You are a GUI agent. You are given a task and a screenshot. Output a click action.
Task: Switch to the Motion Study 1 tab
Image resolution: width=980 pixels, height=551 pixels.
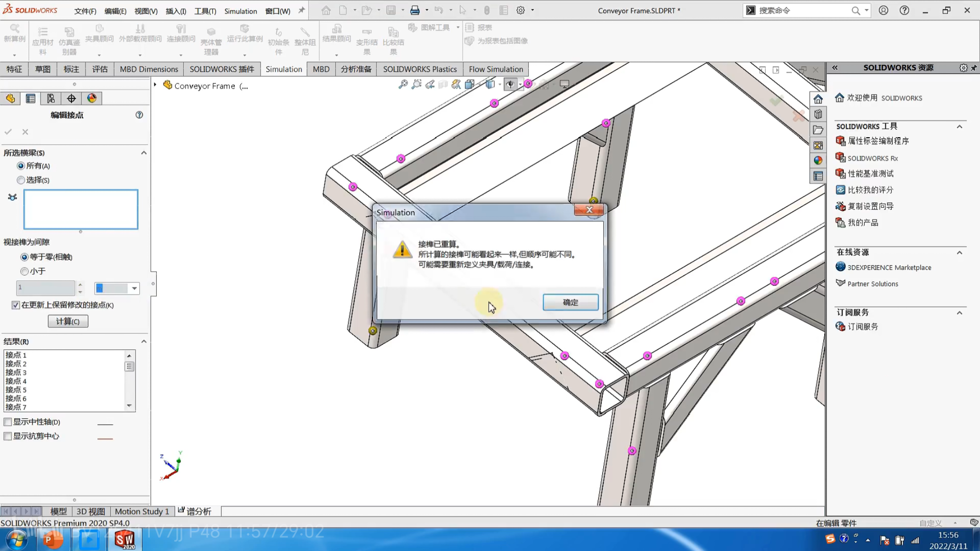142,512
